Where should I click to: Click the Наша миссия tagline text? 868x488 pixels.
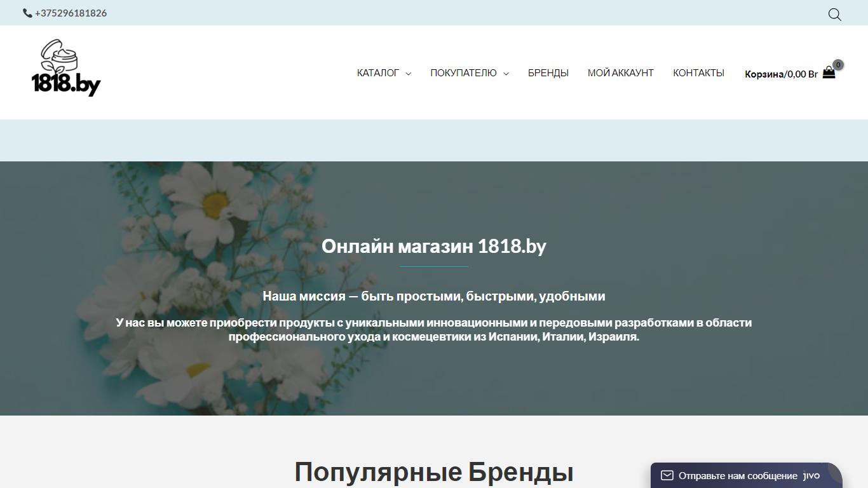click(434, 296)
